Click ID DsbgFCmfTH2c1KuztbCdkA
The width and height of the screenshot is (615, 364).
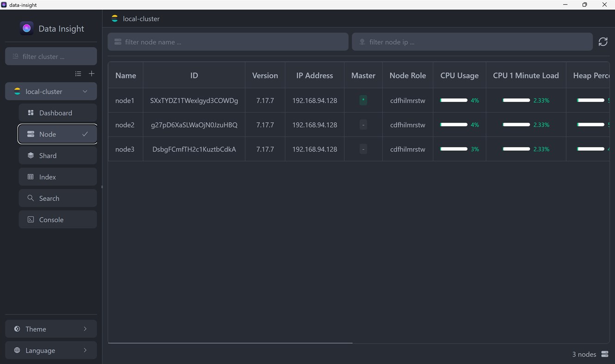[194, 149]
